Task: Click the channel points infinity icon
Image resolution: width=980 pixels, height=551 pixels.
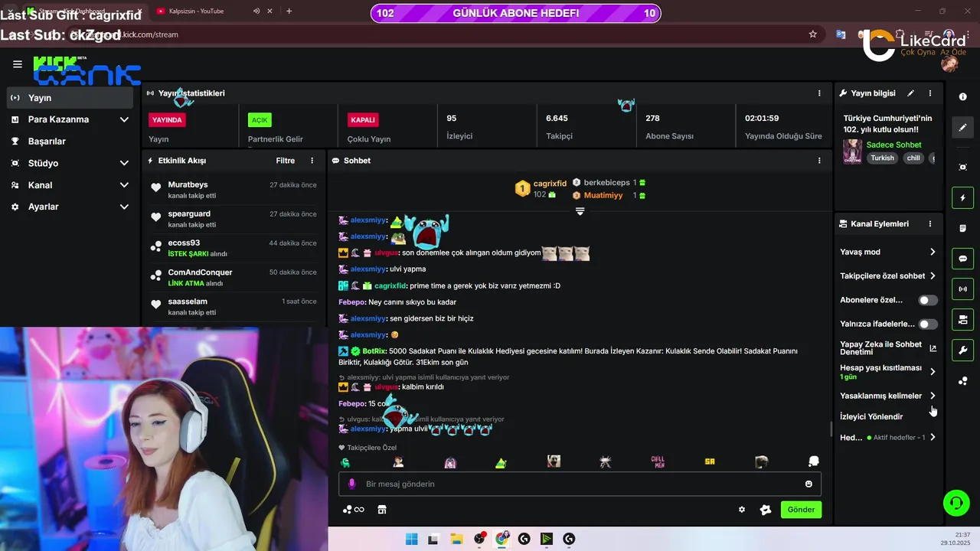Action: (x=354, y=510)
